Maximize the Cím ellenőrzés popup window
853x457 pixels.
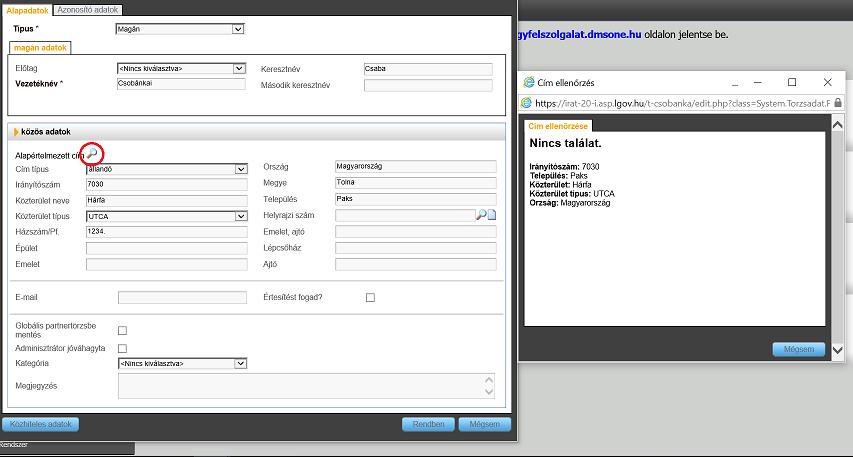coord(792,82)
